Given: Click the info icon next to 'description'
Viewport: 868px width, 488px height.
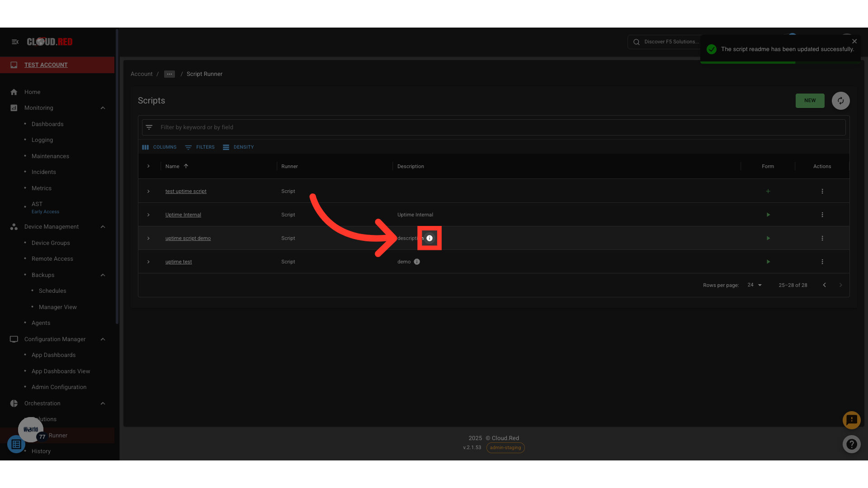Looking at the screenshot, I should 429,238.
